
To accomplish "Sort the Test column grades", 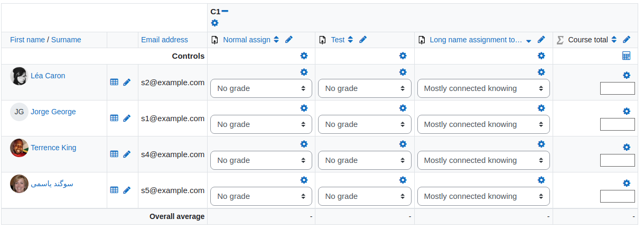I will coord(350,40).
